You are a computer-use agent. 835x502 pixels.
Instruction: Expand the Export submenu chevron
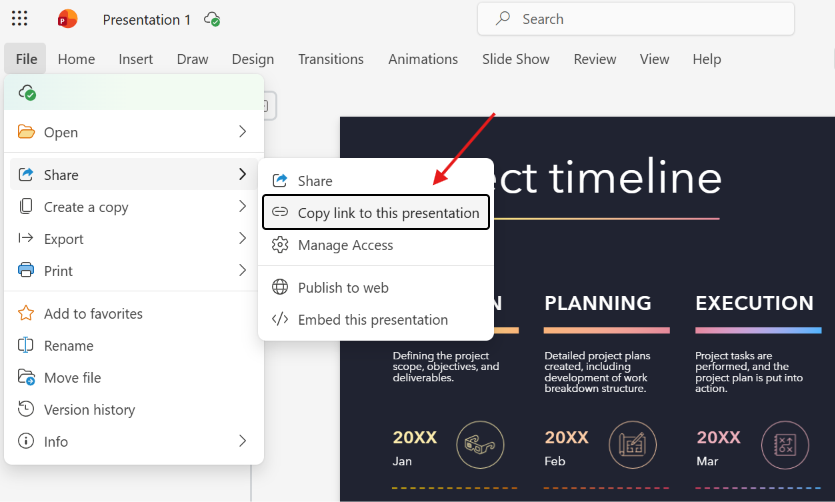pyautogui.click(x=242, y=238)
